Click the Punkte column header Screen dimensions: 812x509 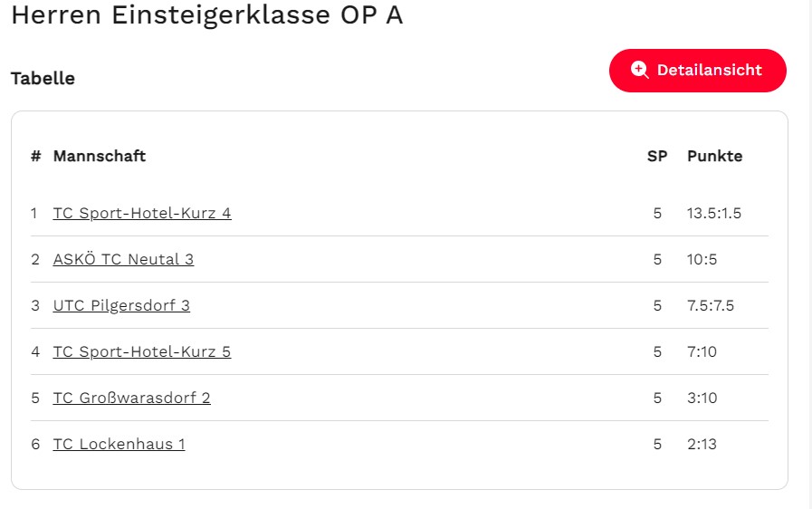click(714, 156)
